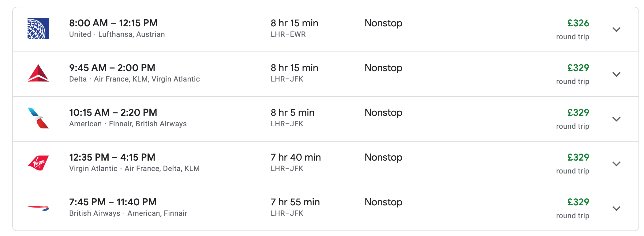The height and width of the screenshot is (236, 644).
Task: Click the United Airlines logo icon
Action: coord(38,29)
